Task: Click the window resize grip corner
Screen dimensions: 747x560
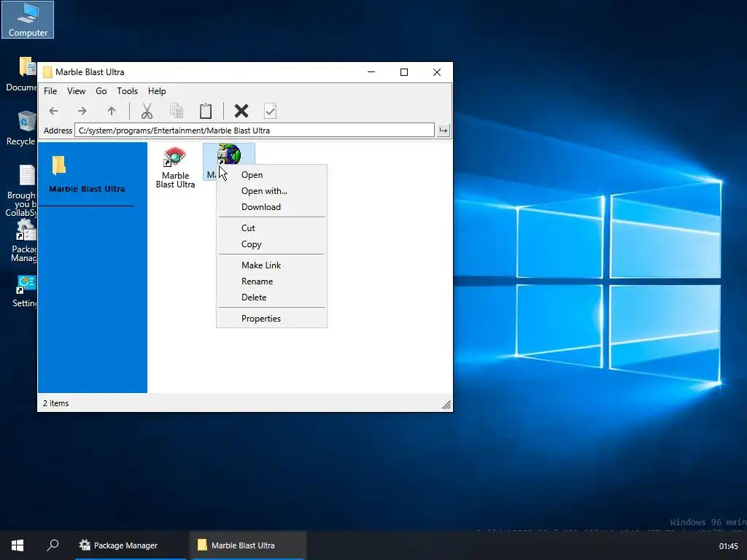Action: click(446, 405)
